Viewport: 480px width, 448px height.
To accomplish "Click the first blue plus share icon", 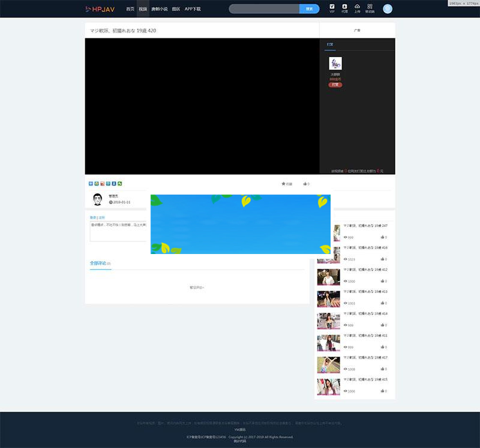I will coord(91,184).
